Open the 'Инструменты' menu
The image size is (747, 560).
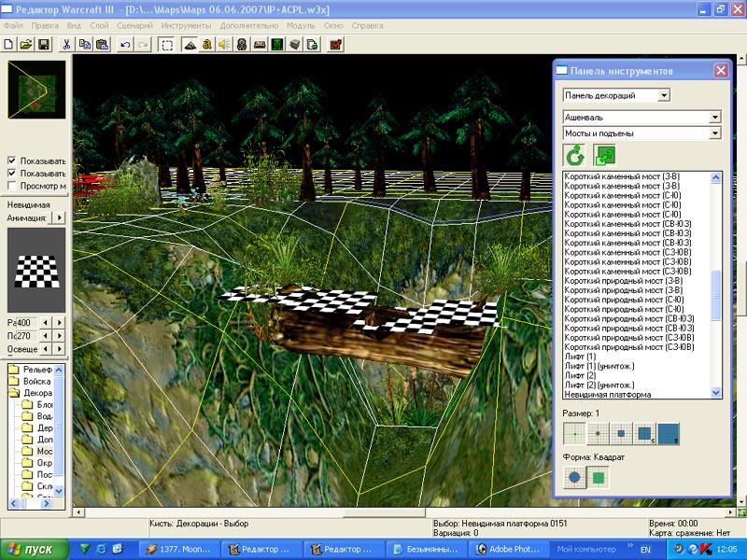tap(186, 26)
